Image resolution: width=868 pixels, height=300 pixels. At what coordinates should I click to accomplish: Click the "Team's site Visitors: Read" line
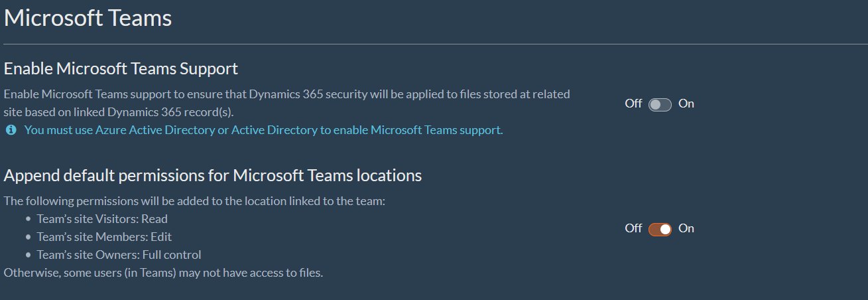102,218
